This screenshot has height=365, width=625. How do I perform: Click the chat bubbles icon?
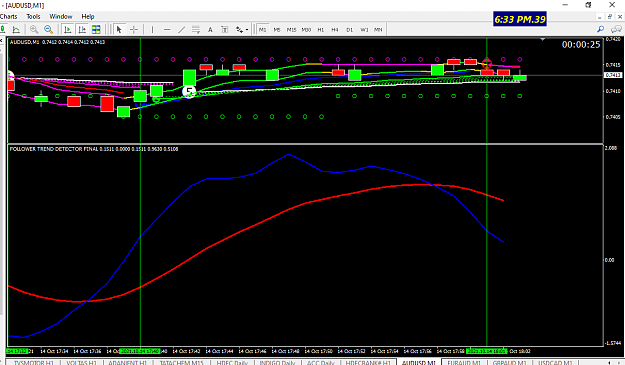tap(616, 29)
